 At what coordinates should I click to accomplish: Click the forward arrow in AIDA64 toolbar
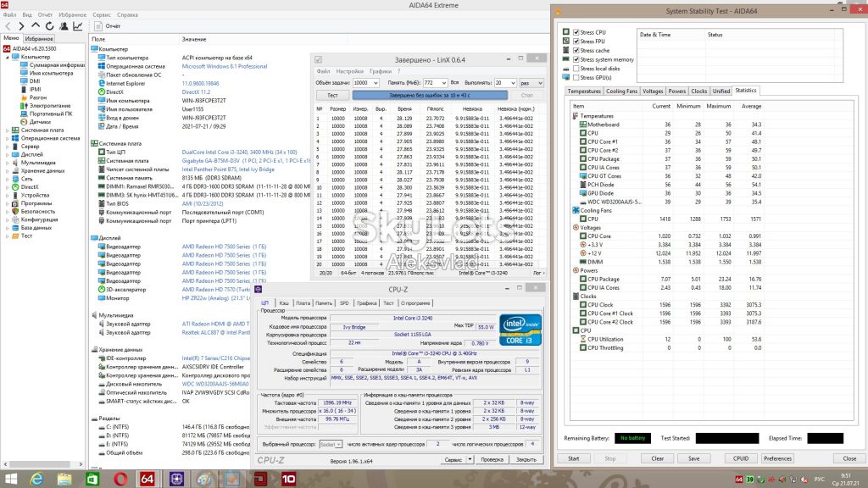point(21,26)
